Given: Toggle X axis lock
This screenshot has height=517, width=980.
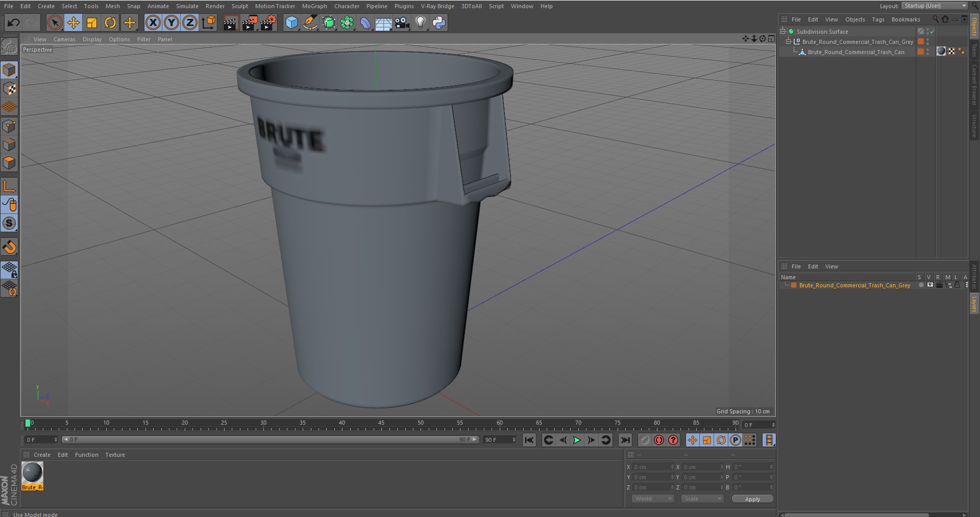Looking at the screenshot, I should tap(153, 22).
